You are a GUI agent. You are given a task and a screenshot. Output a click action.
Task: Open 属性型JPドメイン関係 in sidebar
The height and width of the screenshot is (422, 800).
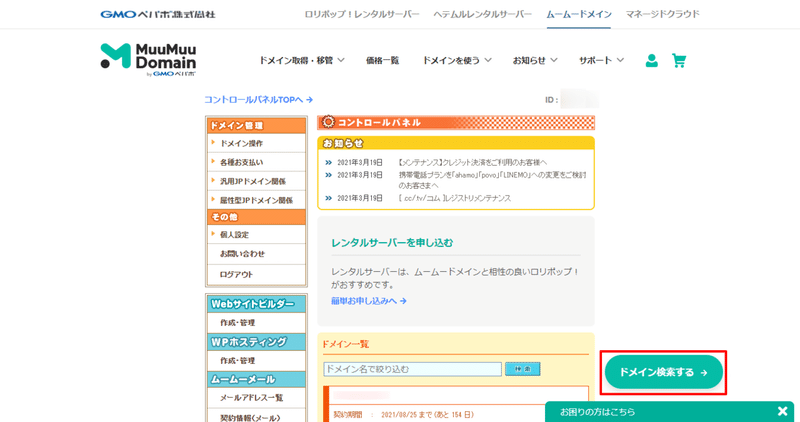[x=256, y=200]
